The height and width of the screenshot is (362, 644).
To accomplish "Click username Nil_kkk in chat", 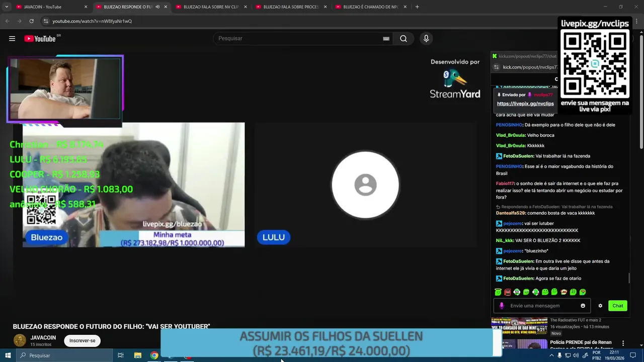I will coord(505,240).
